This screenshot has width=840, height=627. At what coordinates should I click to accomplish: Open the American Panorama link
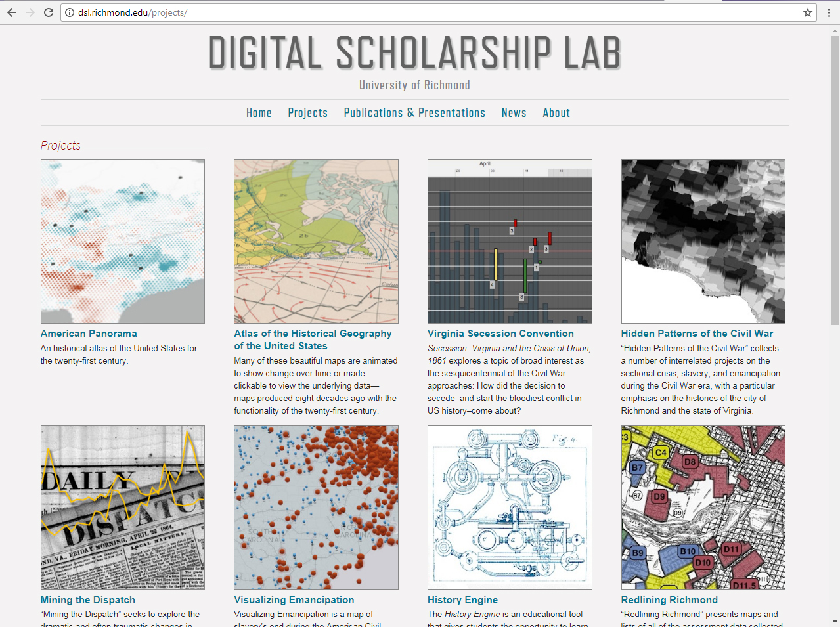[x=89, y=334]
